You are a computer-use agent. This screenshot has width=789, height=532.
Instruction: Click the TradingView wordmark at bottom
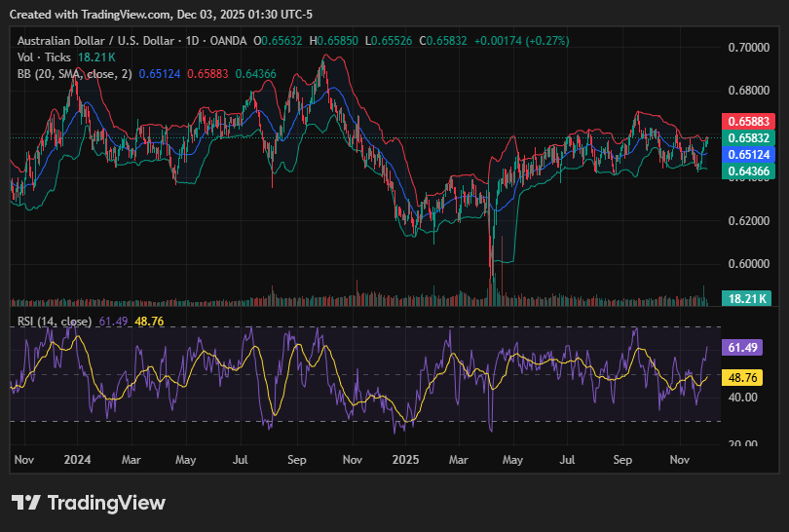point(106,503)
